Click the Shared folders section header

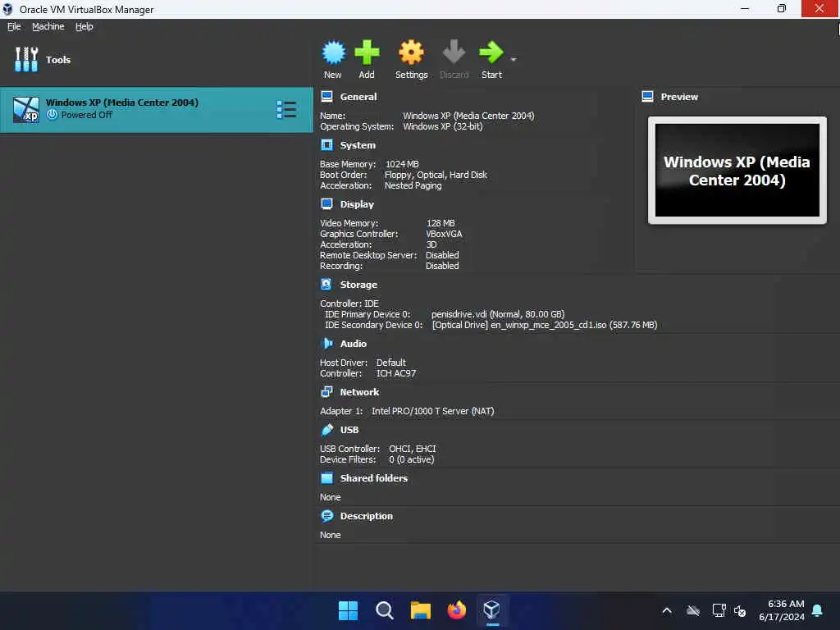tap(374, 478)
